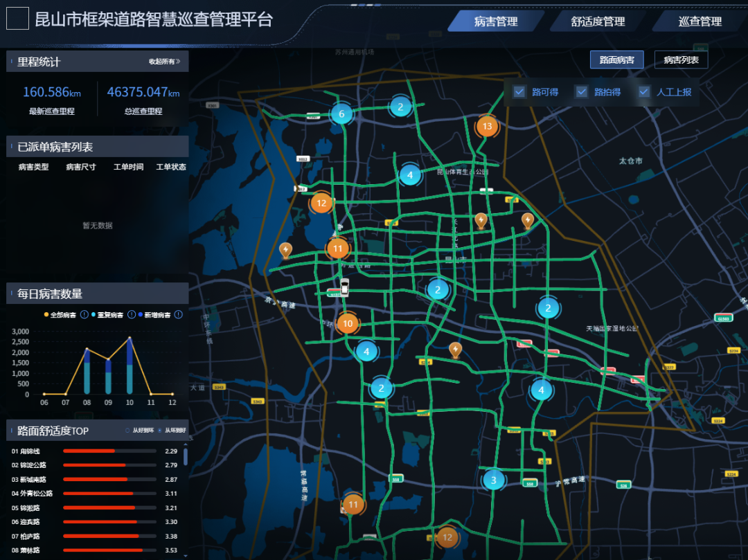The height and width of the screenshot is (560, 748).
Task: Click the down arrow of the comfort list scrollbar
Action: tap(186, 556)
